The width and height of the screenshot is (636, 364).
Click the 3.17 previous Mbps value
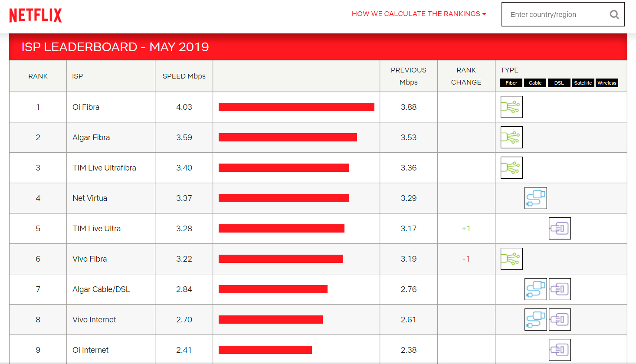(x=409, y=228)
